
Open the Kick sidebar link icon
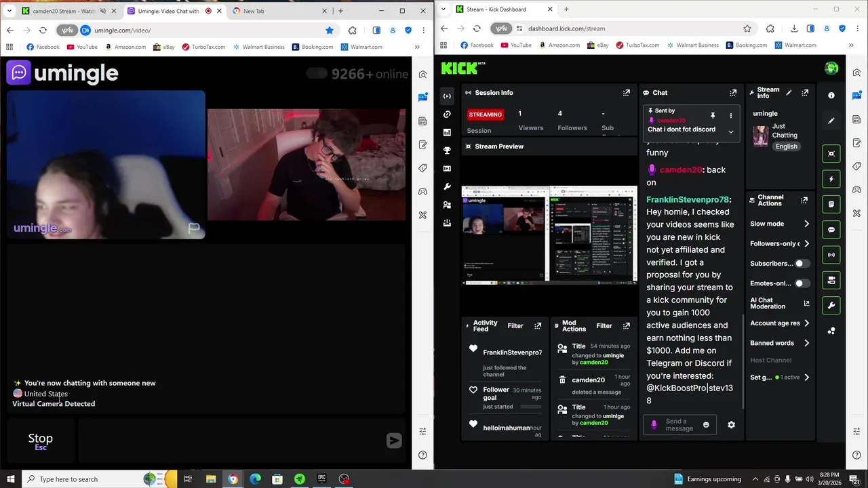pyautogui.click(x=447, y=115)
